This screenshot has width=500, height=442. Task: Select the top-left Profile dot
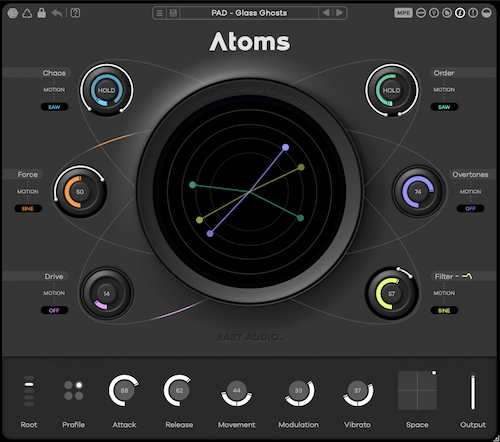pos(68,385)
